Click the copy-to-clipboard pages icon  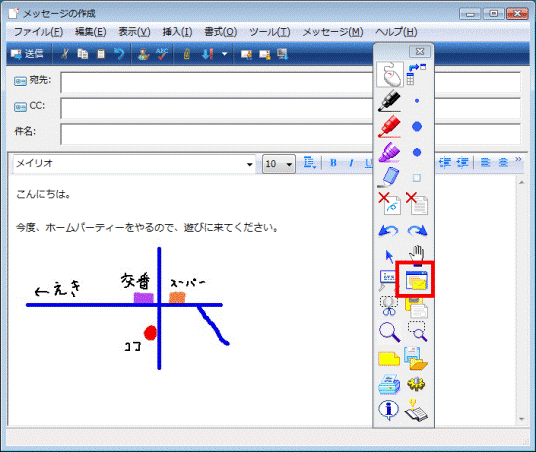coord(417,307)
